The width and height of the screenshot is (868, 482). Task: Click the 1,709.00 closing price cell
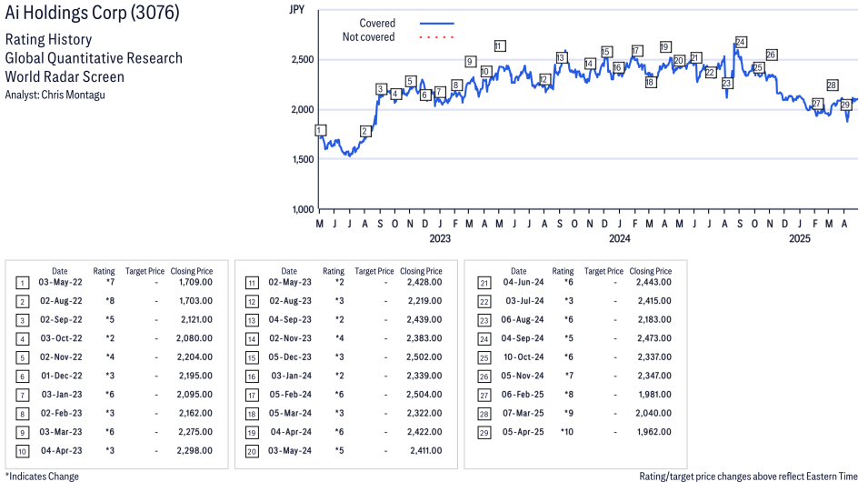pyautogui.click(x=196, y=282)
